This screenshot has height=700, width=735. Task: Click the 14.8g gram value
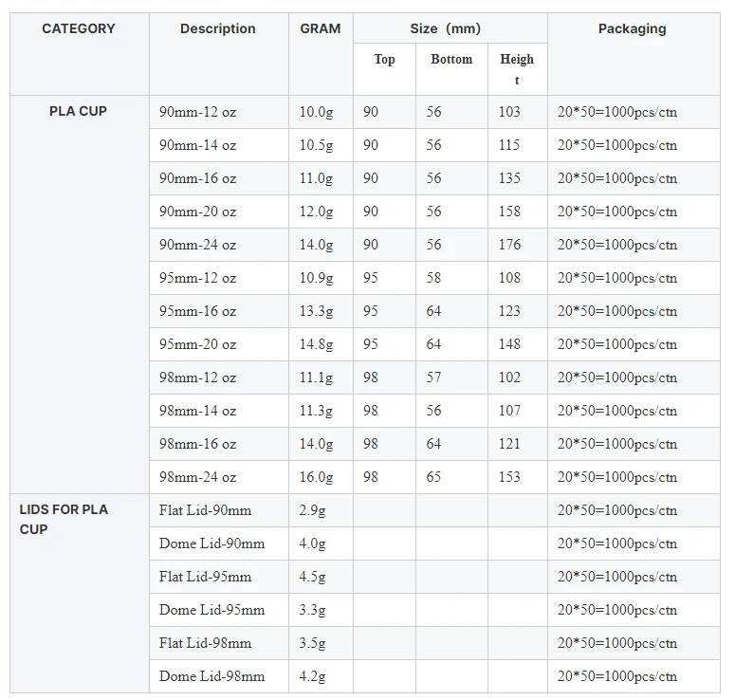click(x=317, y=344)
